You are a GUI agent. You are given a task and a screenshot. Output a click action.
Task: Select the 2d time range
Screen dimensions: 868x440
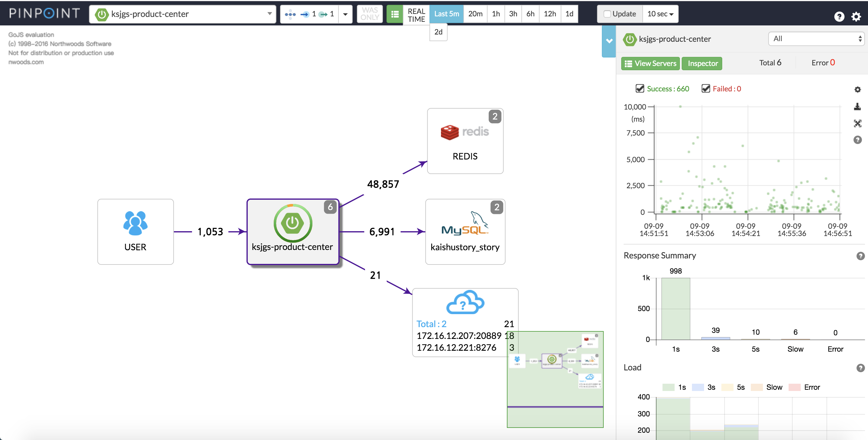[438, 32]
